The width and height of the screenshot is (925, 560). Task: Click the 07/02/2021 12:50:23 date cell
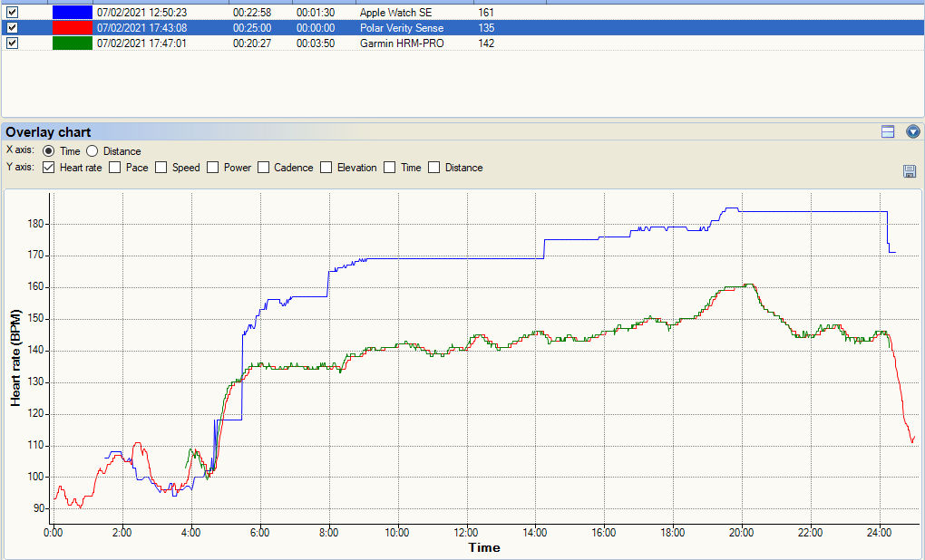141,13
